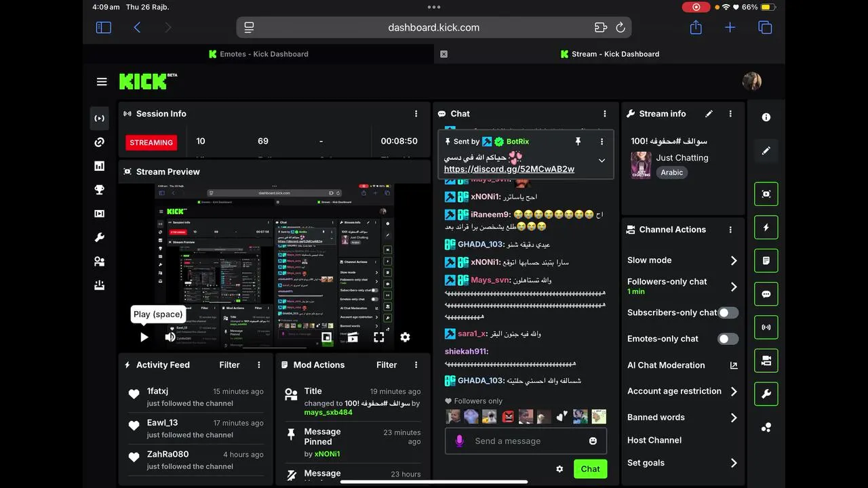This screenshot has height=488, width=868.
Task: Open the community moderators icon in left sidebar
Action: [x=100, y=262]
